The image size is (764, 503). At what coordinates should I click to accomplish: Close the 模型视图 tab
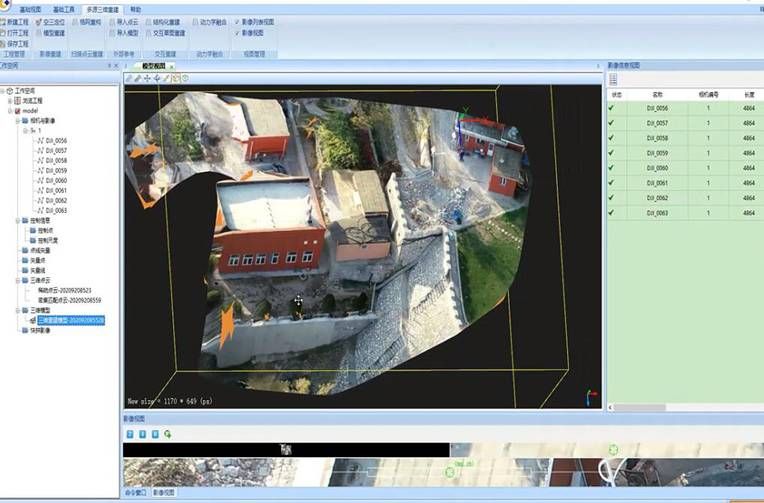click(172, 66)
